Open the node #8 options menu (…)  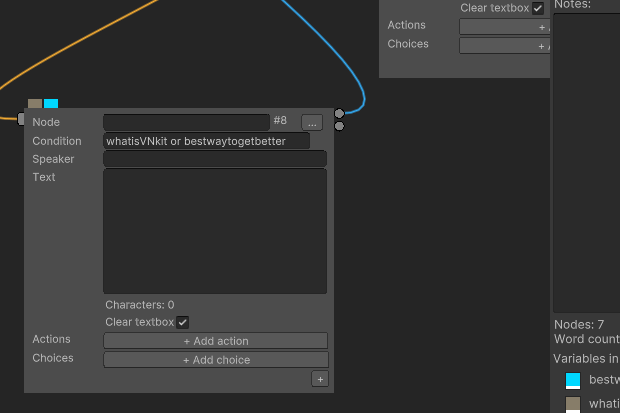click(x=311, y=122)
